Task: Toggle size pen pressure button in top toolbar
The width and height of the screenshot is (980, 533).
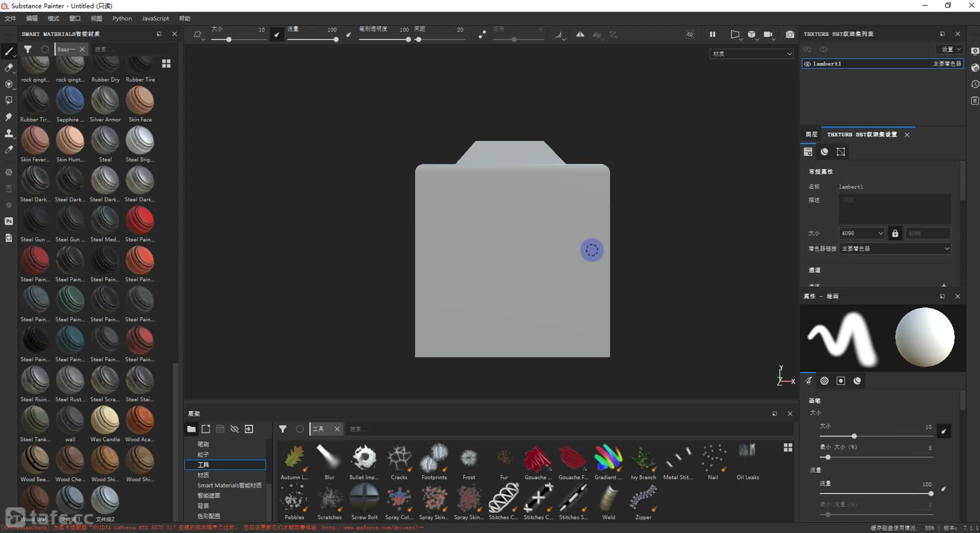Action: [277, 35]
